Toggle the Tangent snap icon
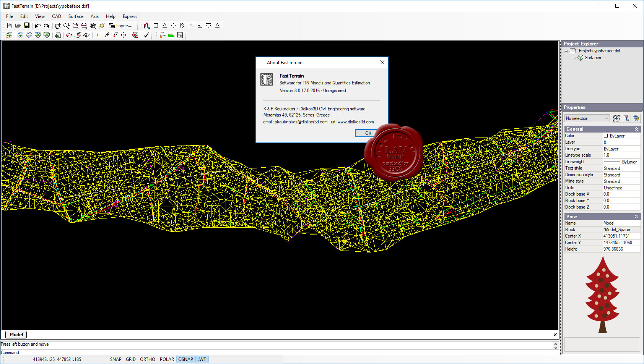Screen dimensions: 644x364 point(208,26)
